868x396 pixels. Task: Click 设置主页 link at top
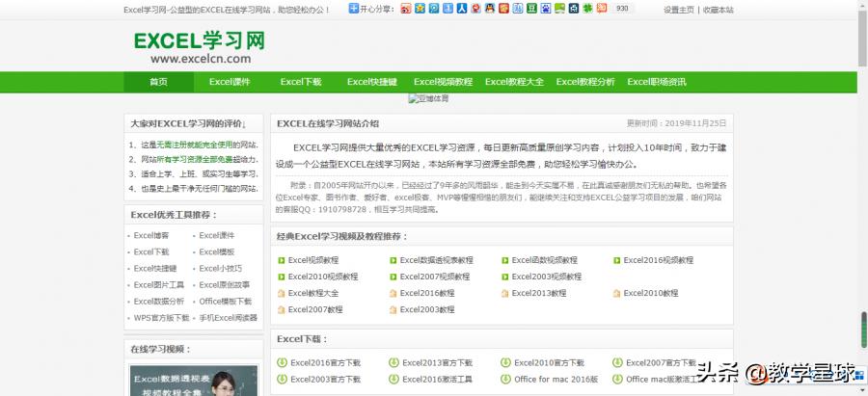click(679, 10)
